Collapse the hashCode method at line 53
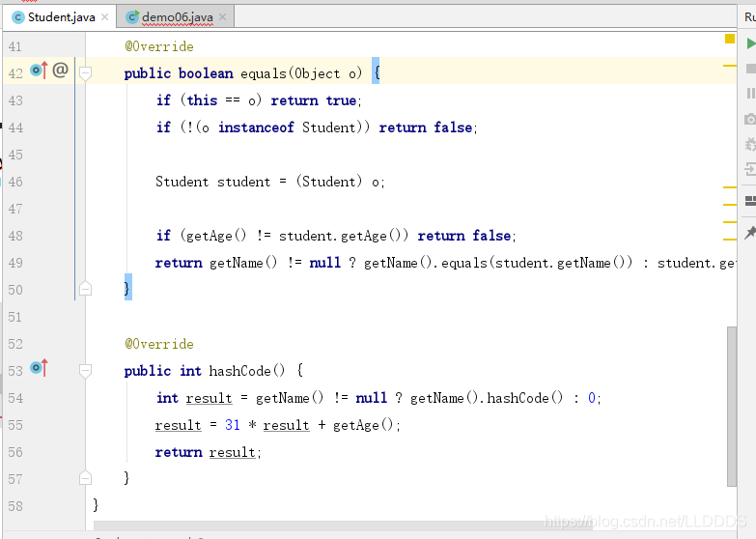 click(85, 371)
